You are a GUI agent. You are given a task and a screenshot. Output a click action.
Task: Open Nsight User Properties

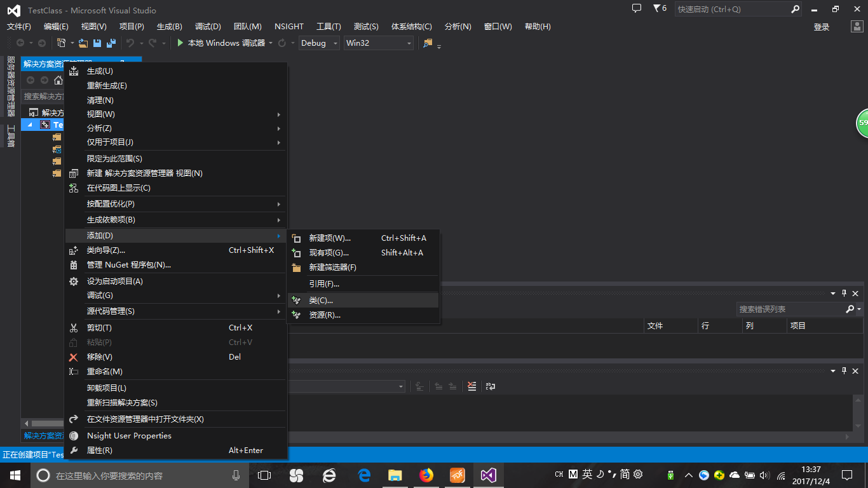[176, 435]
